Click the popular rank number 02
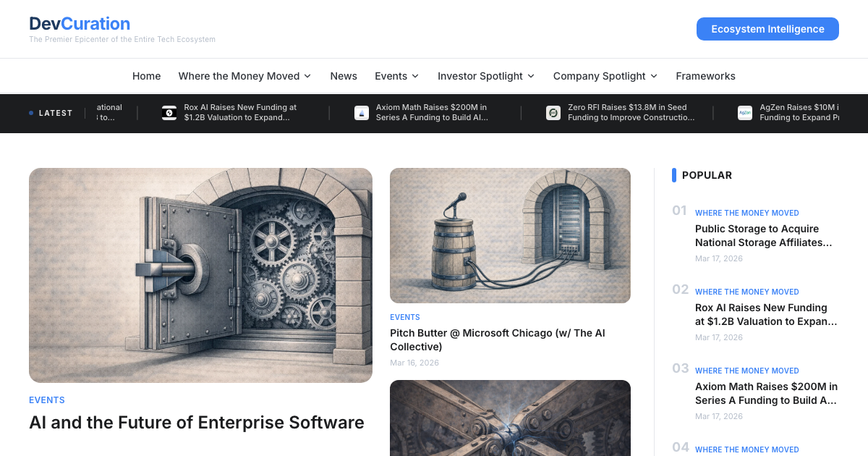 pyautogui.click(x=680, y=290)
